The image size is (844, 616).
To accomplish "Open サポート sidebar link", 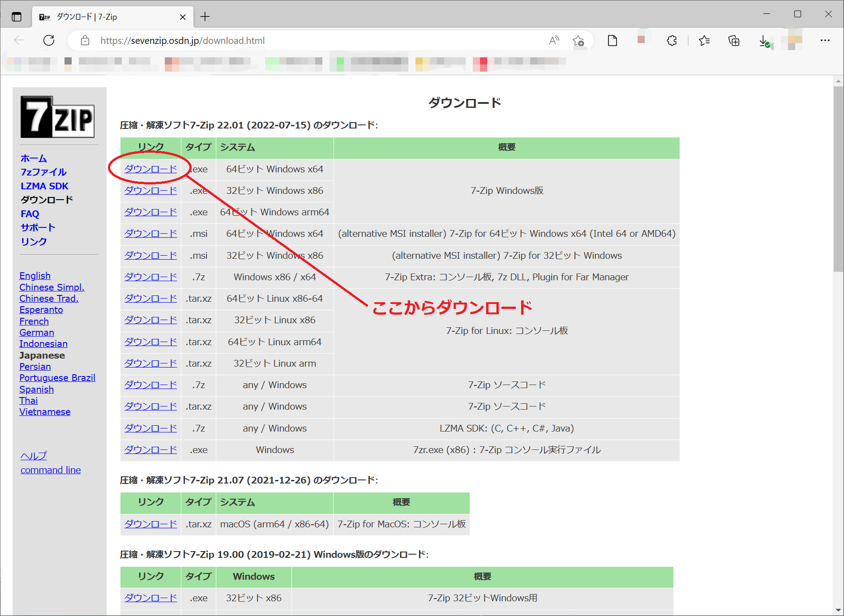I will tap(38, 227).
